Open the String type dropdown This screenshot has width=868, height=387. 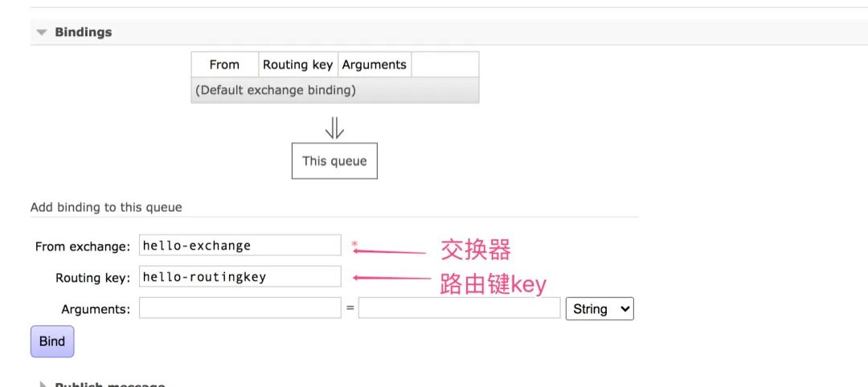click(600, 308)
